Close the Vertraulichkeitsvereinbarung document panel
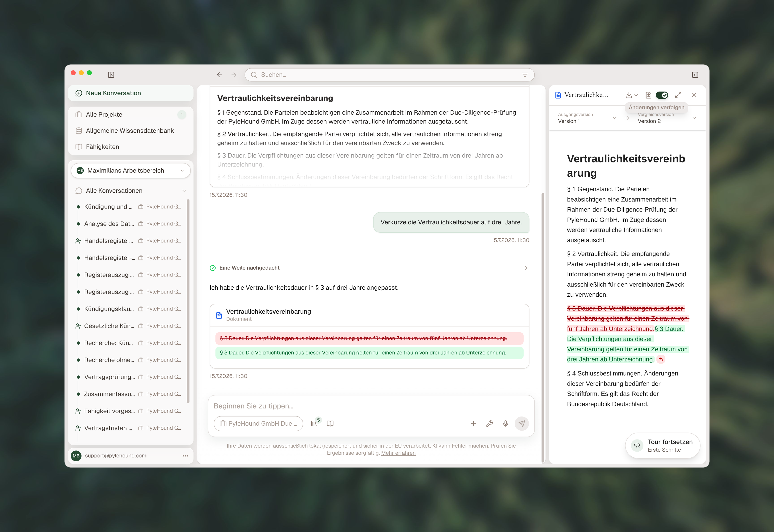The width and height of the screenshot is (774, 532). tap(694, 95)
